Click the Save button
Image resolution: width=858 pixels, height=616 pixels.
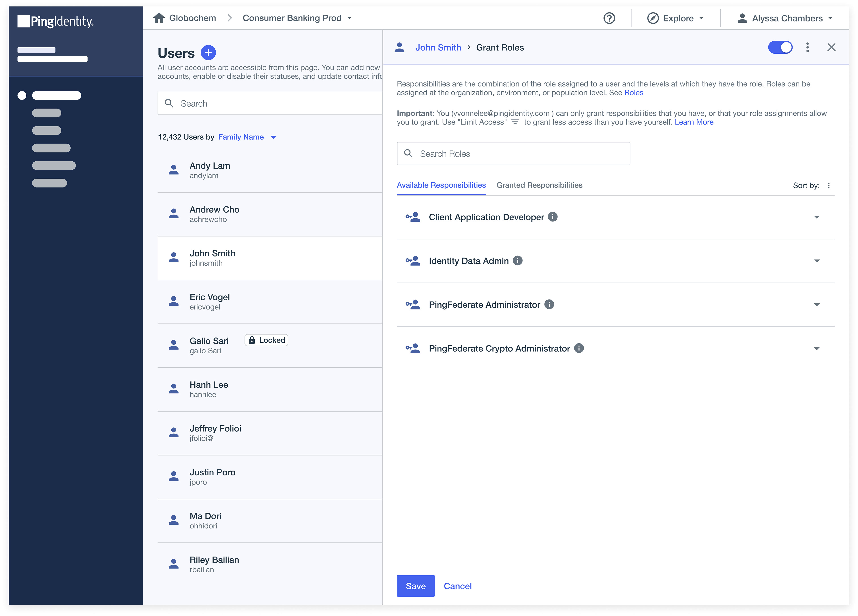(415, 586)
